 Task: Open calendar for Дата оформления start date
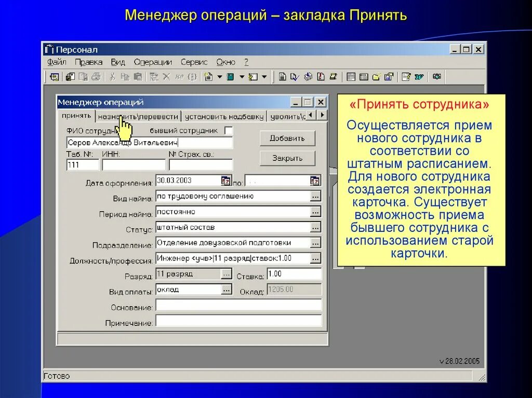tap(225, 181)
